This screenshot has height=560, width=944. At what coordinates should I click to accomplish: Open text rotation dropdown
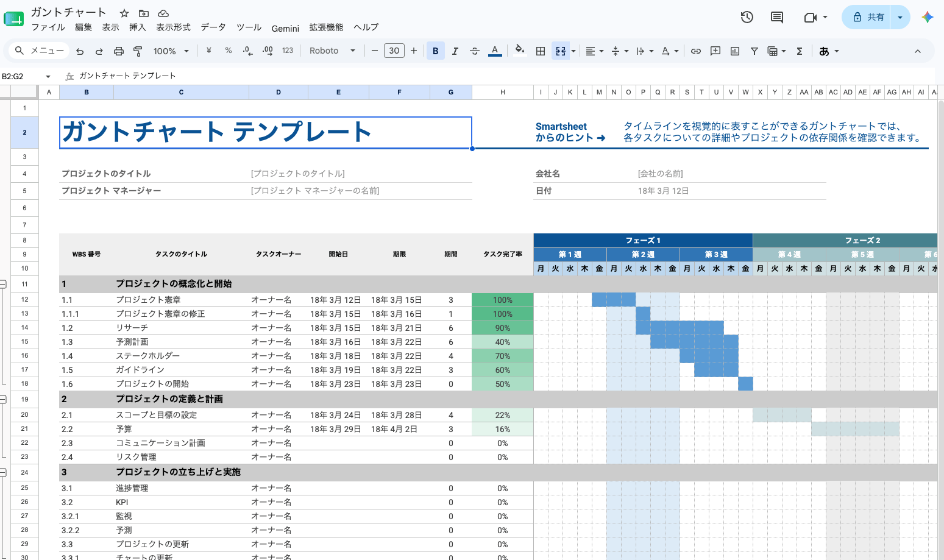pyautogui.click(x=670, y=51)
